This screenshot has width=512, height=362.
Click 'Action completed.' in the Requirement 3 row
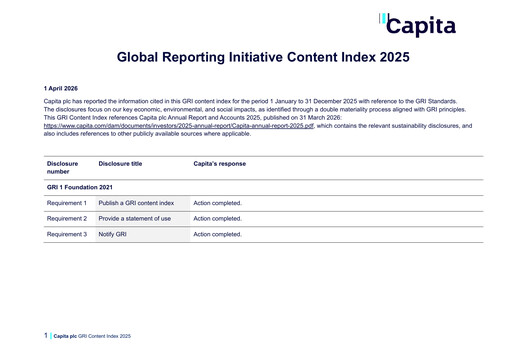coord(218,234)
